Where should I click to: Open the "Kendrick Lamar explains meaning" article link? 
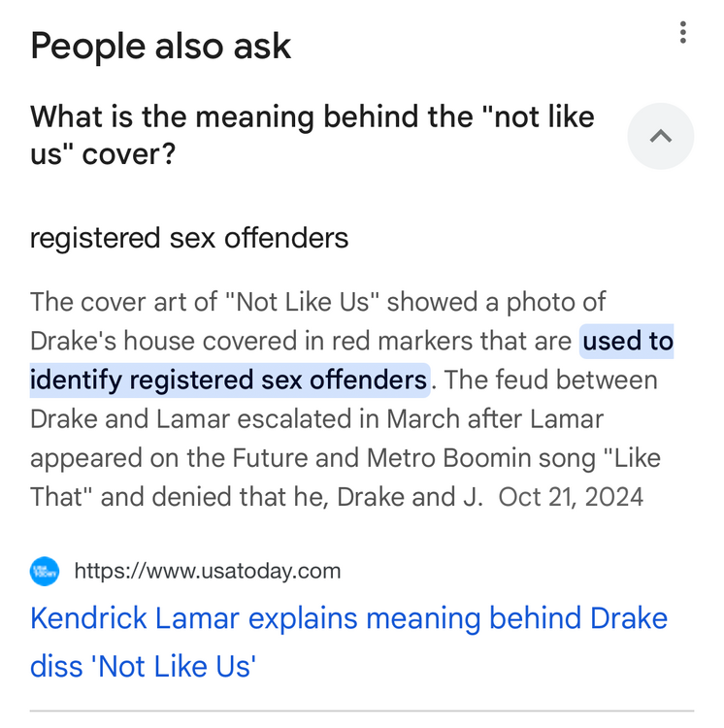[348, 618]
